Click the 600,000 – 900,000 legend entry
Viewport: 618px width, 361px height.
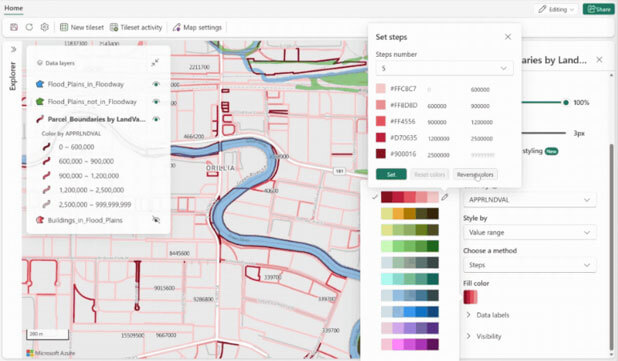[78, 161]
